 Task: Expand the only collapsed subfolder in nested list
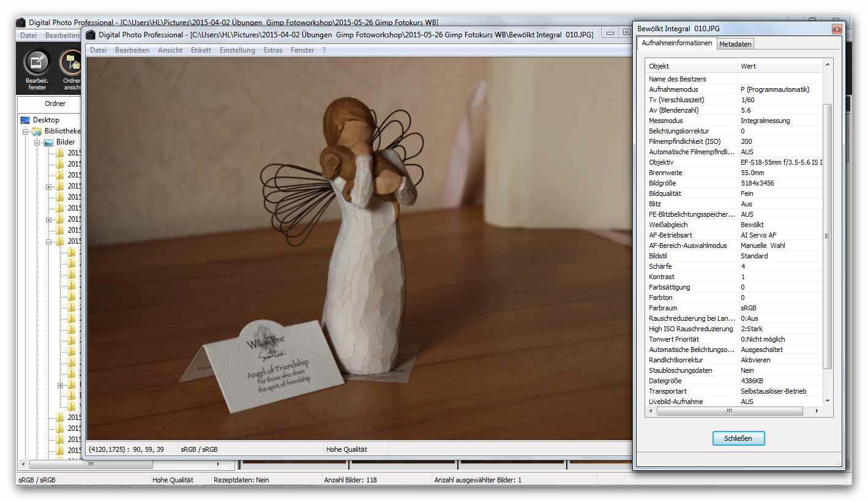(60, 385)
